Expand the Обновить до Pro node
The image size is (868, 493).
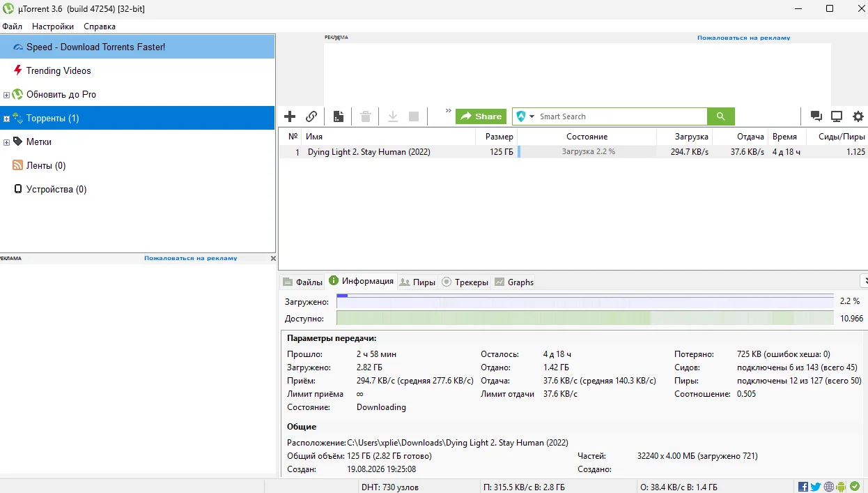pos(7,95)
